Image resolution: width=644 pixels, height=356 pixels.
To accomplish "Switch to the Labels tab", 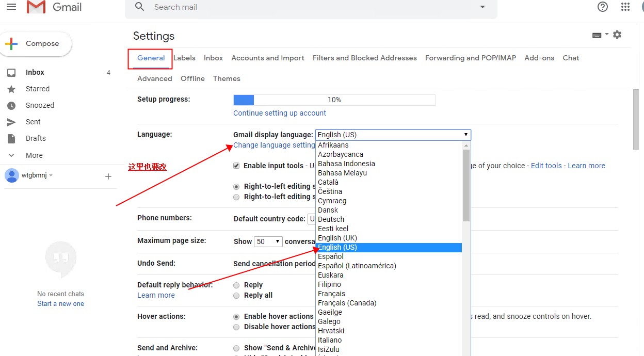I will [184, 58].
